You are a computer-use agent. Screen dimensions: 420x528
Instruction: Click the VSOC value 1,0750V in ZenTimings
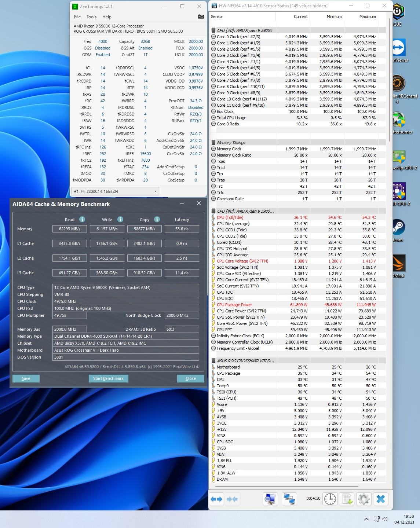click(x=196, y=68)
